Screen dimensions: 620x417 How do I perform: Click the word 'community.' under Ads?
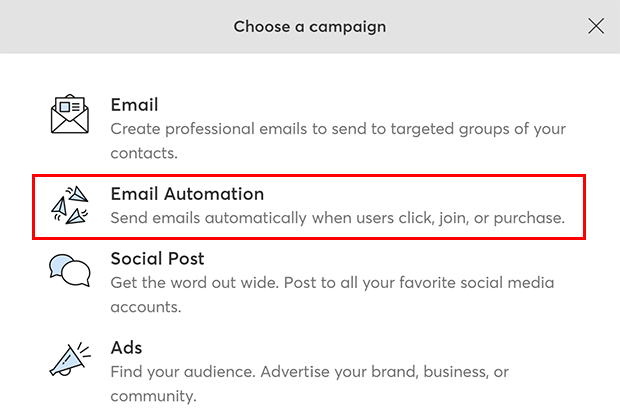pos(153,396)
